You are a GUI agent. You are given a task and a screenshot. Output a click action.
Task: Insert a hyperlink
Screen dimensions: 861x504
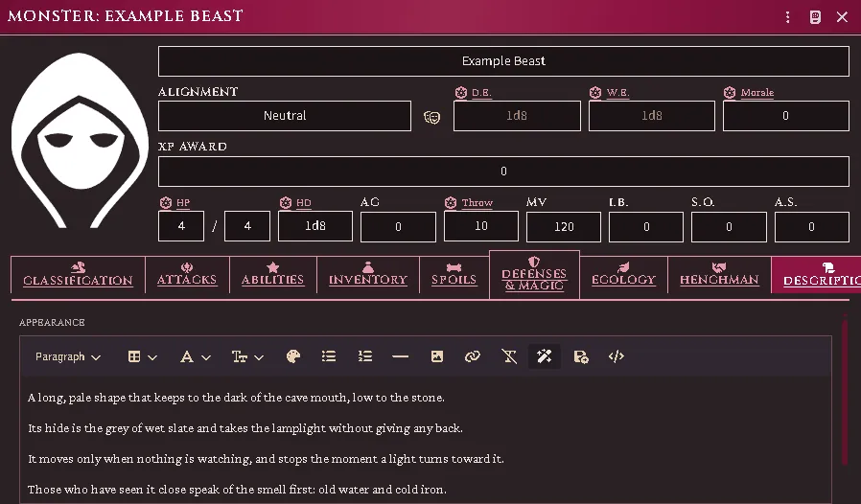pos(473,356)
